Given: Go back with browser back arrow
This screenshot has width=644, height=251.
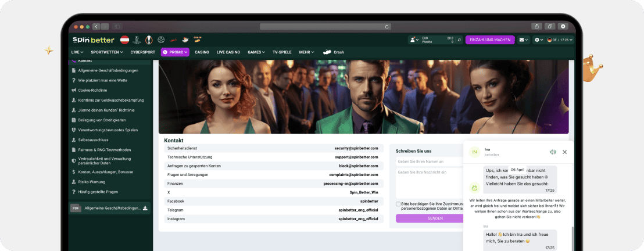Looking at the screenshot, I should pos(96,26).
